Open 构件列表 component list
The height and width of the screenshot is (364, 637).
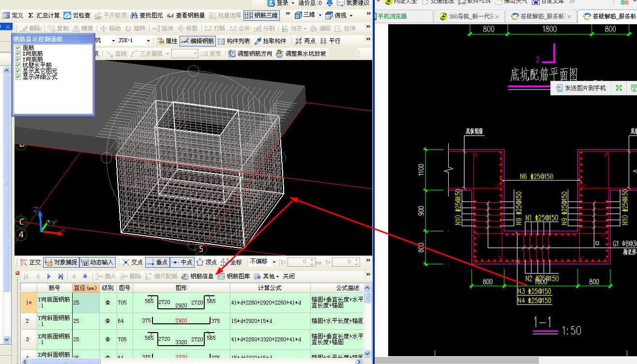pyautogui.click(x=234, y=41)
